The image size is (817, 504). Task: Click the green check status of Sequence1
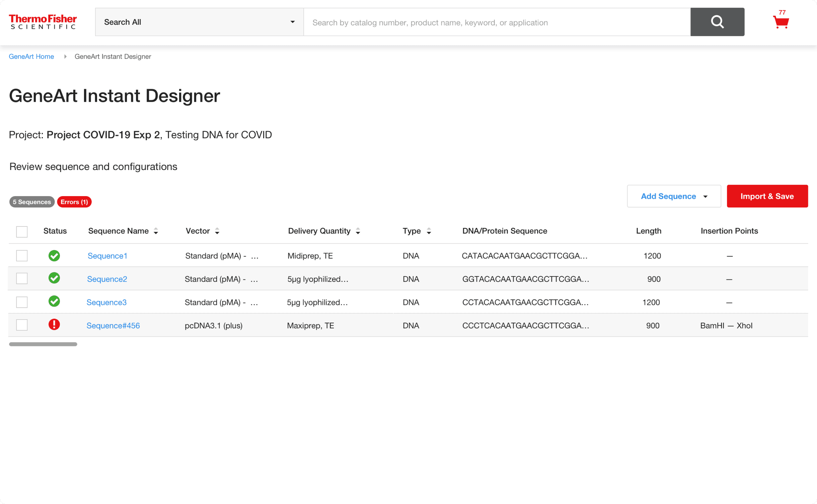54,256
